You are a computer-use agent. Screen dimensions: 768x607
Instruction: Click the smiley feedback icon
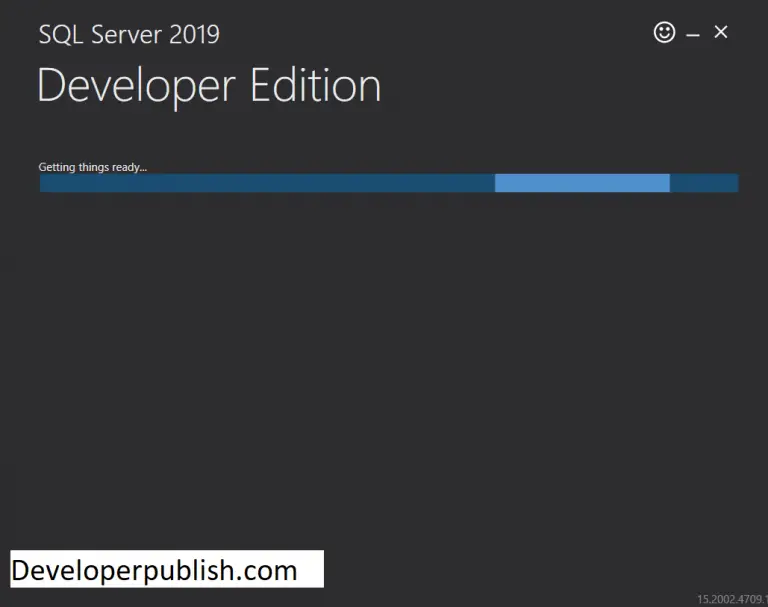[x=664, y=32]
